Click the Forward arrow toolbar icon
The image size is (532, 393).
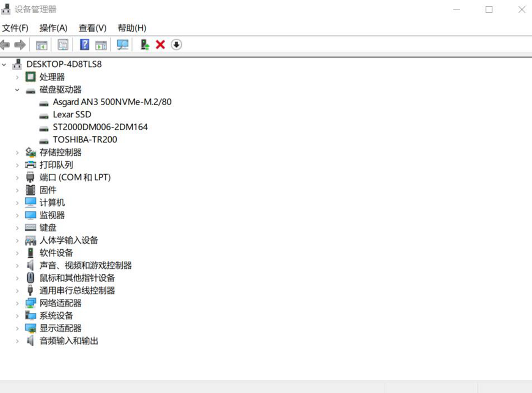20,45
